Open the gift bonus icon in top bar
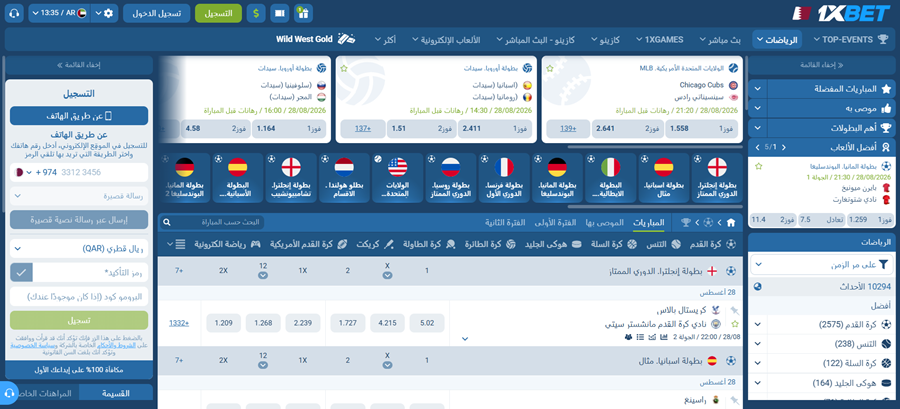 click(x=302, y=13)
